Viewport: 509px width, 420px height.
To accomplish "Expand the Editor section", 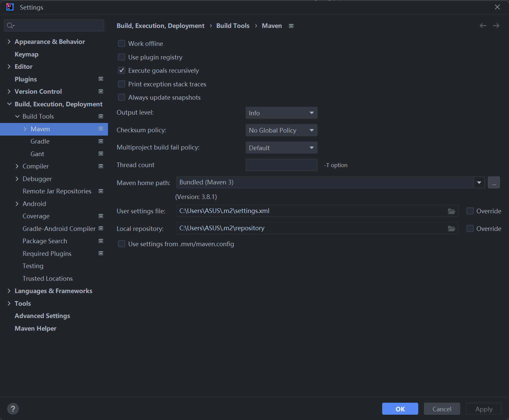I will 9,66.
